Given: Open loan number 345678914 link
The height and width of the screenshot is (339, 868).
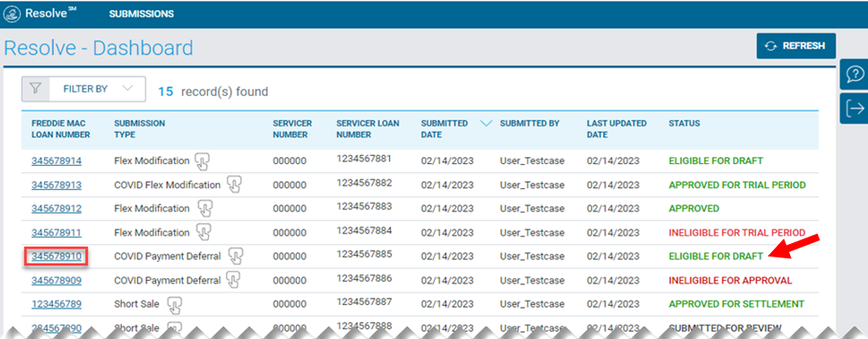Looking at the screenshot, I should [56, 161].
